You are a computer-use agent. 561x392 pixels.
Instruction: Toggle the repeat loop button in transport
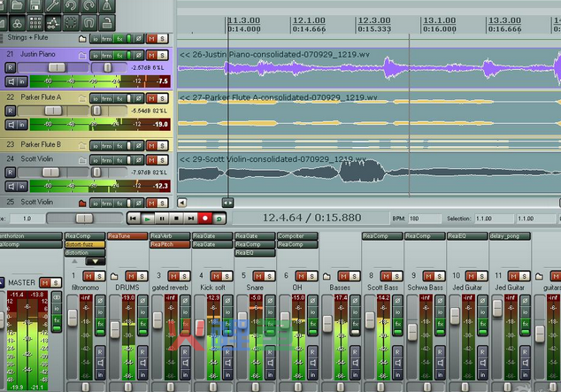(219, 217)
